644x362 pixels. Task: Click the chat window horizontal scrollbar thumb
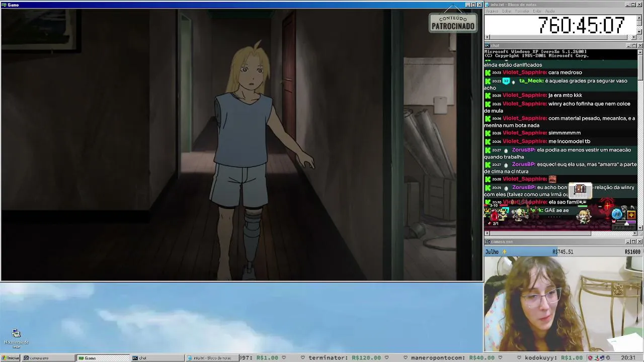[x=540, y=233]
